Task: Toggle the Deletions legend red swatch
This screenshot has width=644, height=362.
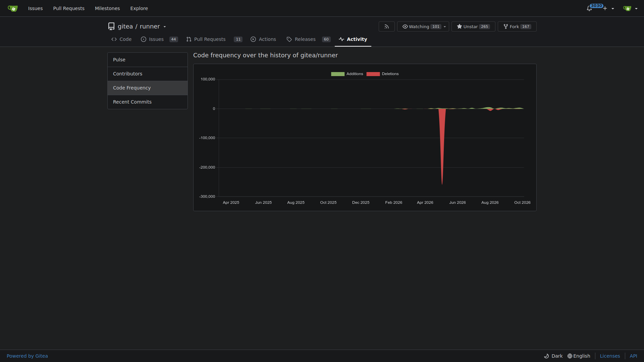Action: point(373,74)
